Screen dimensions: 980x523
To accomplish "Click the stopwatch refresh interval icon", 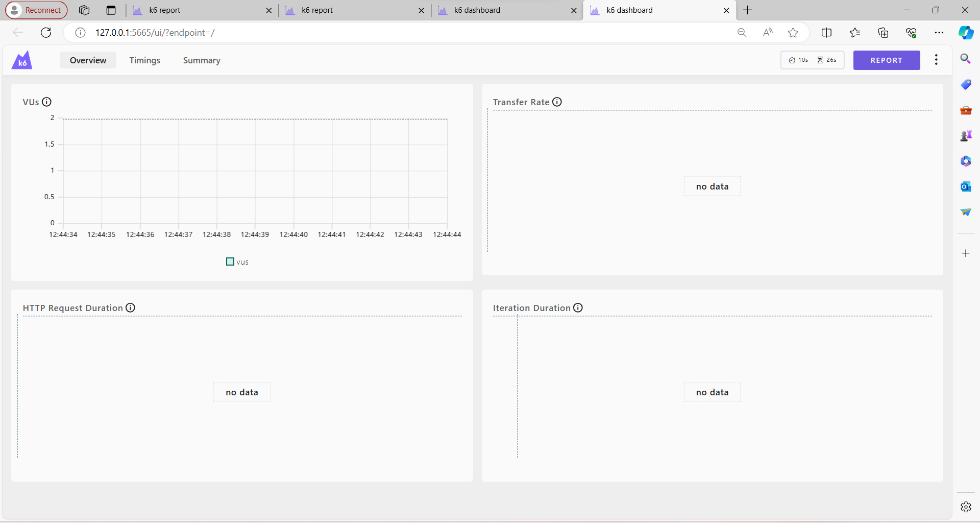I will 792,60.
